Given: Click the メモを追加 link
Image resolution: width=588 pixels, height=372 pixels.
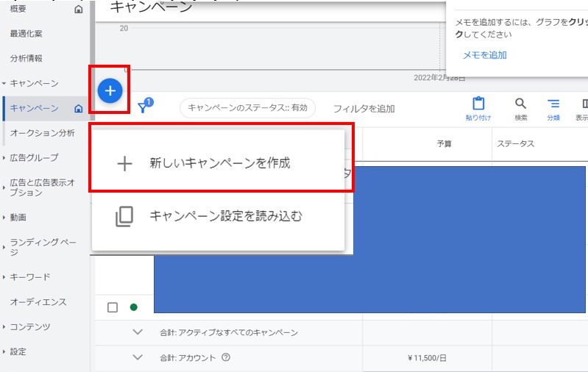Looking at the screenshot, I should 484,55.
